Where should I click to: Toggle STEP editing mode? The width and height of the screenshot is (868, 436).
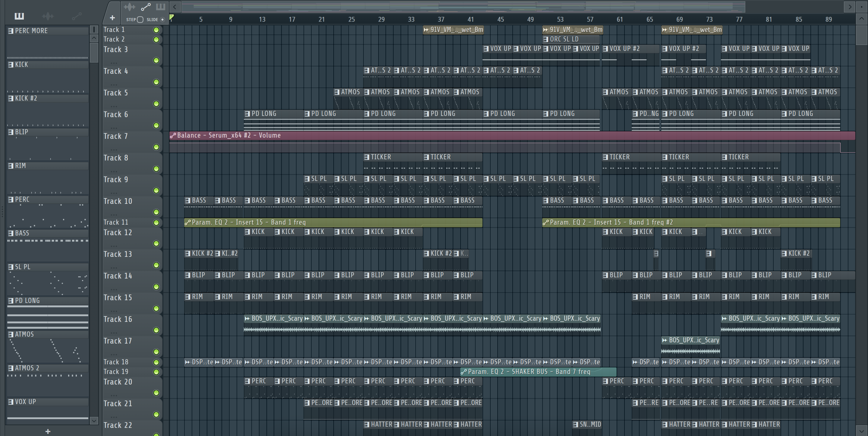point(140,20)
